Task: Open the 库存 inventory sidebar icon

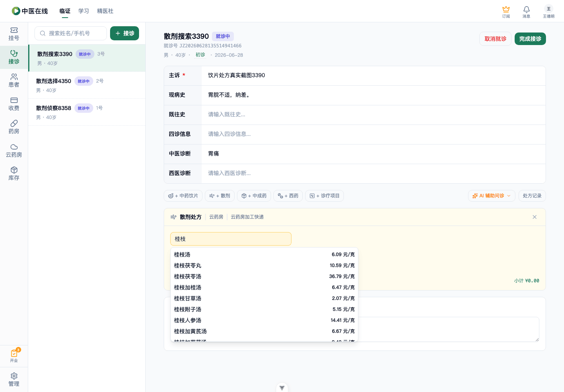Action: tap(14, 174)
